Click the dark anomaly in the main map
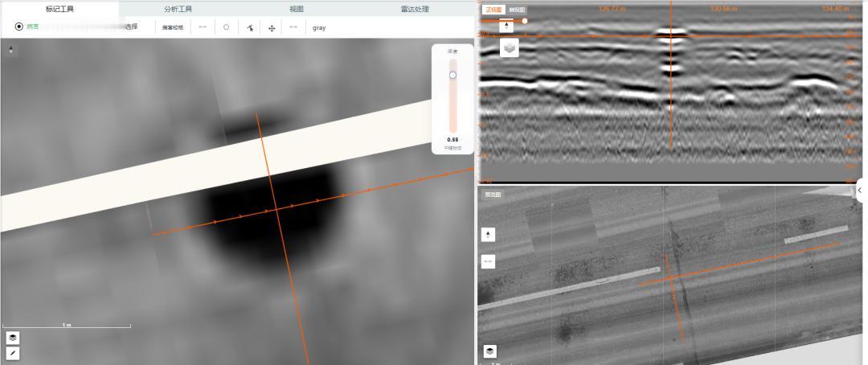 [274, 216]
